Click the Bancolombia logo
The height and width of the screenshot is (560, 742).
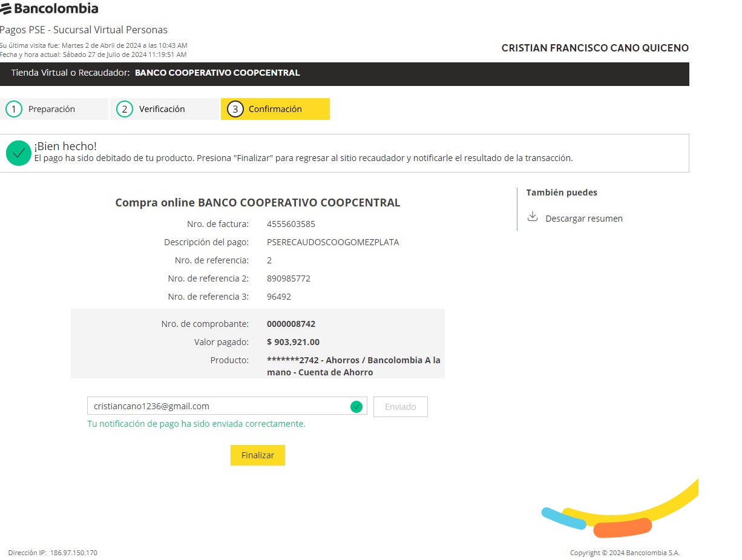(x=50, y=8)
